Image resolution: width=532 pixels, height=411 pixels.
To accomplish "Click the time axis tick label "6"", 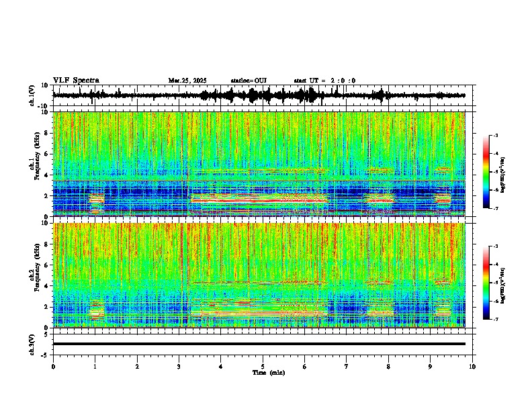I will [304, 367].
